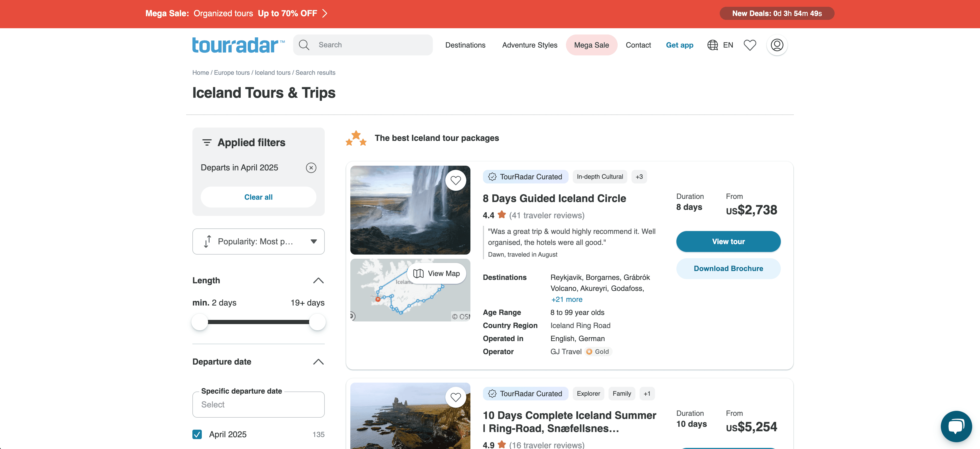The image size is (980, 449).
Task: Open the Adventure Styles menu
Action: [529, 45]
